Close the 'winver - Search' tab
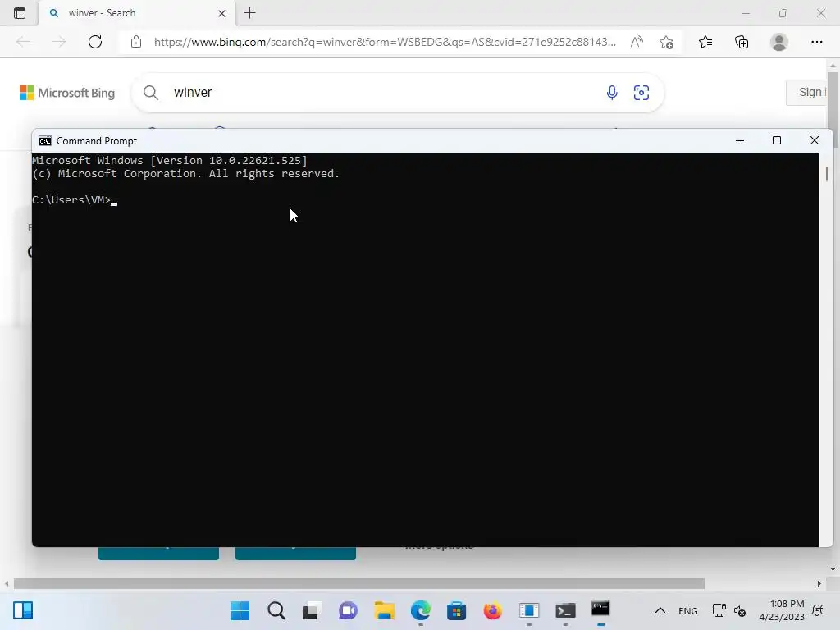The width and height of the screenshot is (840, 630). (x=221, y=13)
